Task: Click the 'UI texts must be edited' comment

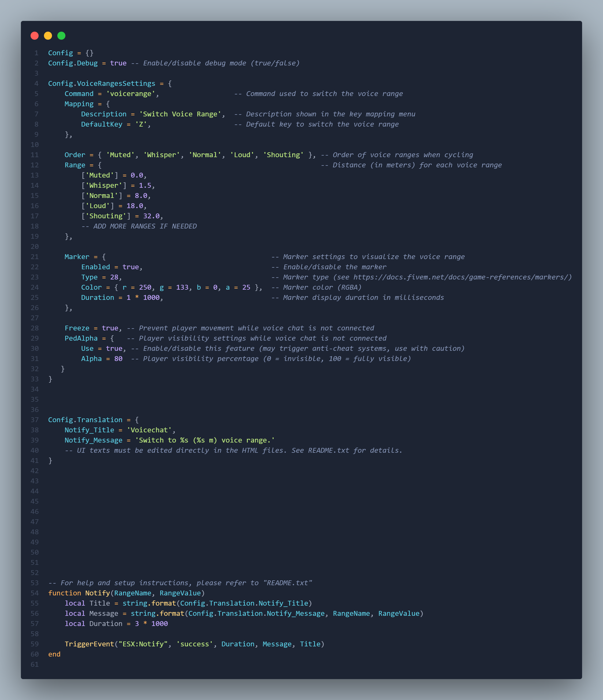Action: [x=234, y=450]
